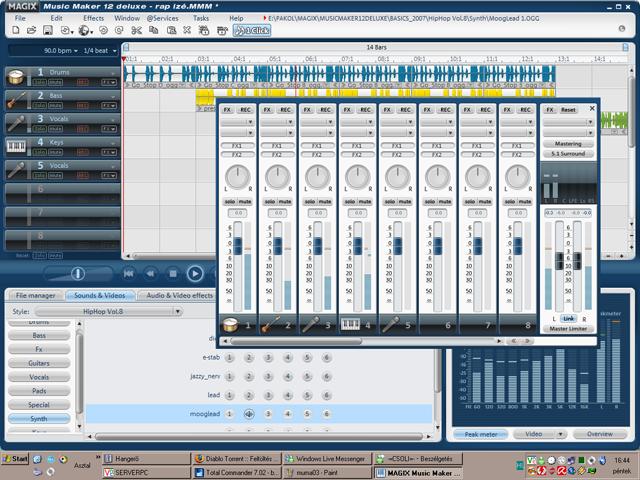Click the mixer channel 4 keyboard icon
The height and width of the screenshot is (480, 640).
(351, 325)
